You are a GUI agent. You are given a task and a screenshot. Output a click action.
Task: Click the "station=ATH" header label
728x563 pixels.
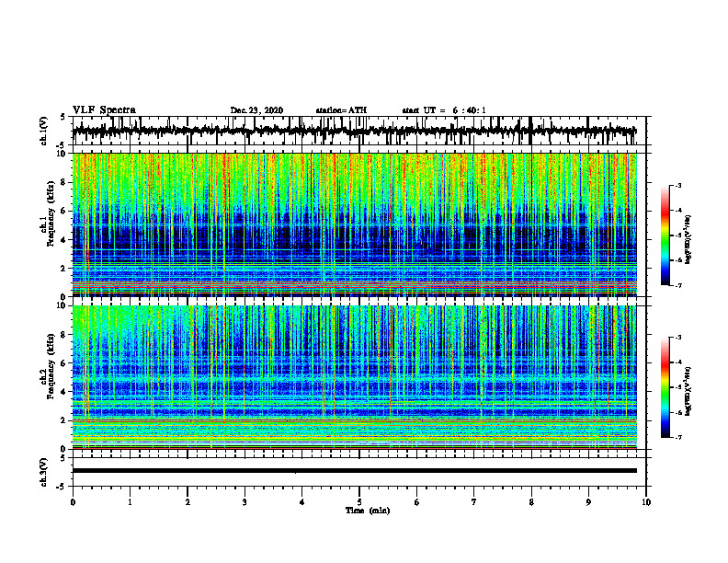point(341,110)
